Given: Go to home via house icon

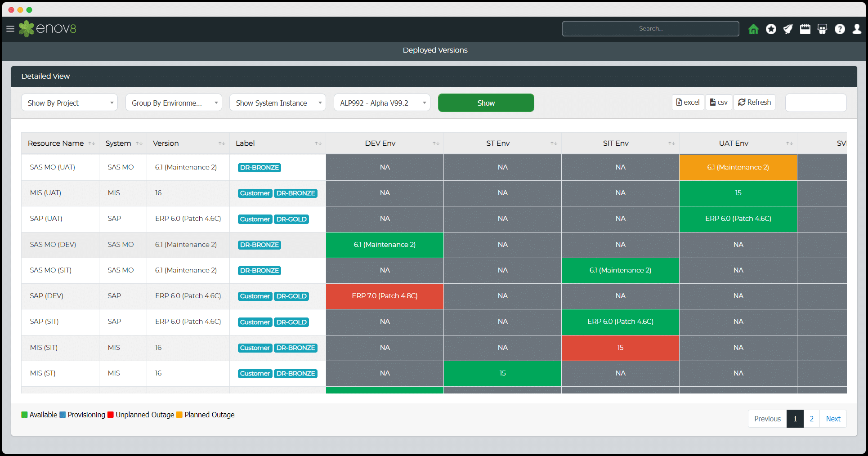Looking at the screenshot, I should 753,29.
